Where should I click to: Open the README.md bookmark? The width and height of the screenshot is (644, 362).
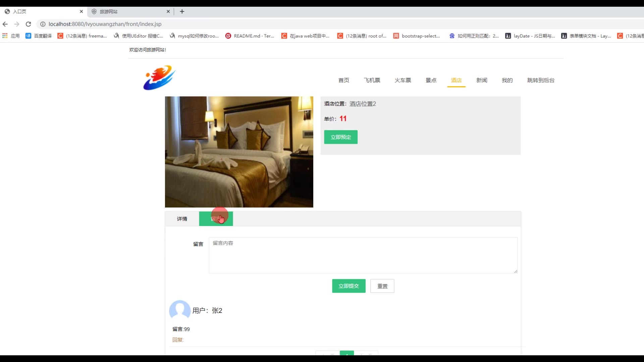[x=250, y=36]
